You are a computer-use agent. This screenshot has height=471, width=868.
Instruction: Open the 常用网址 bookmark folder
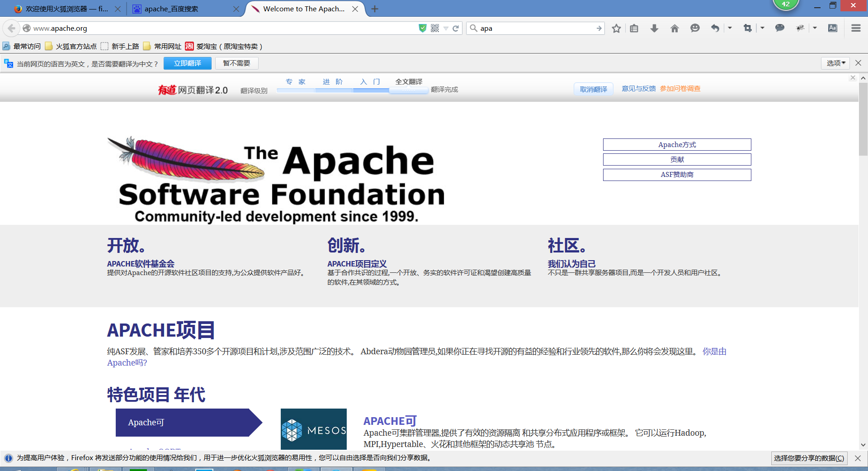click(x=162, y=46)
